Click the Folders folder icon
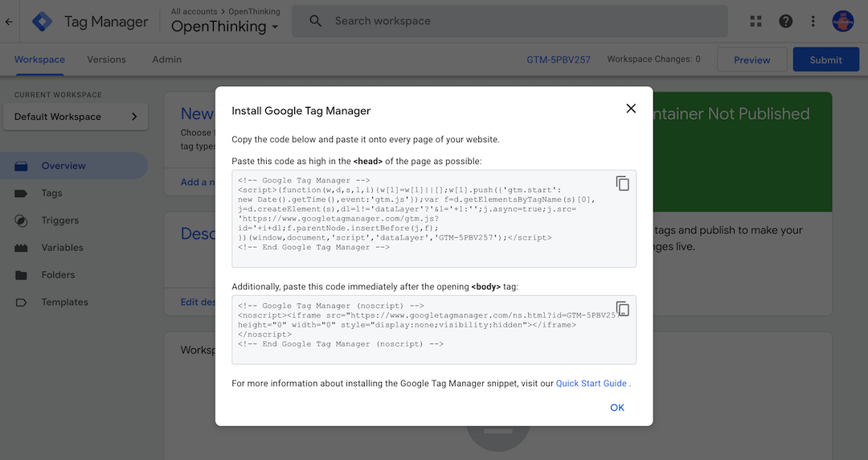The image size is (868, 460). [21, 275]
